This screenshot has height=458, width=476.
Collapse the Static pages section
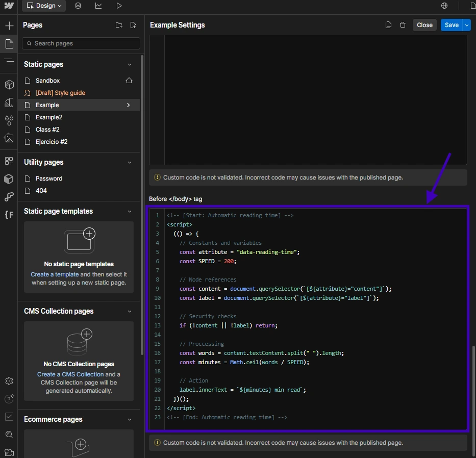coord(130,65)
